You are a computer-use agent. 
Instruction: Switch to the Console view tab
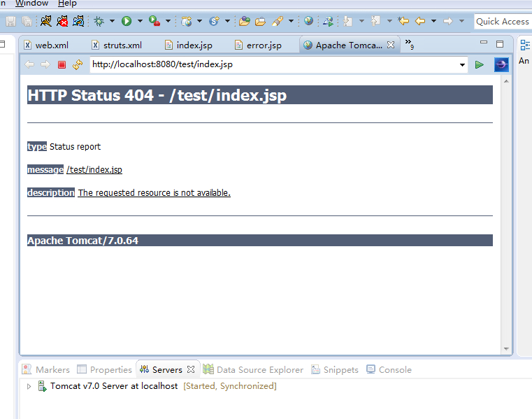click(x=389, y=369)
